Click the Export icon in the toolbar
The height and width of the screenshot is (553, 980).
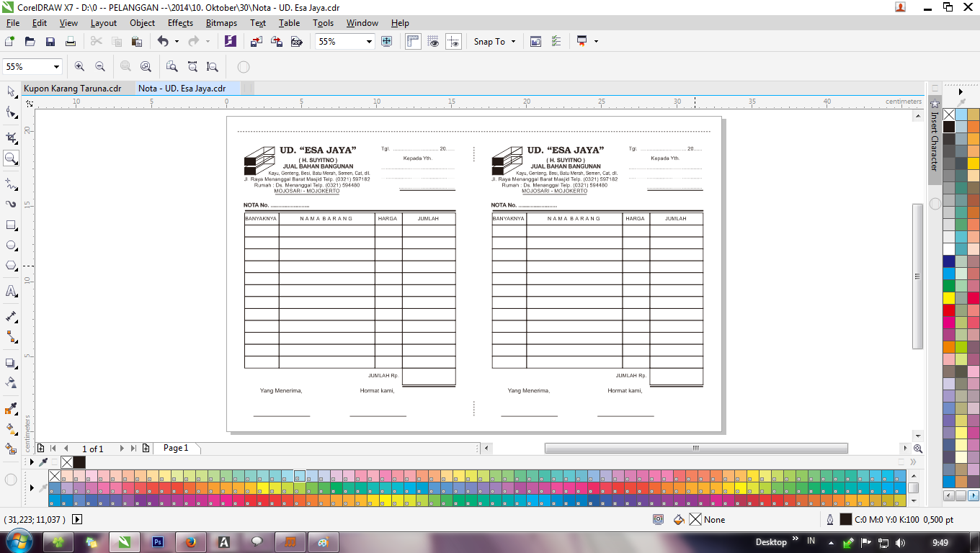tap(276, 42)
